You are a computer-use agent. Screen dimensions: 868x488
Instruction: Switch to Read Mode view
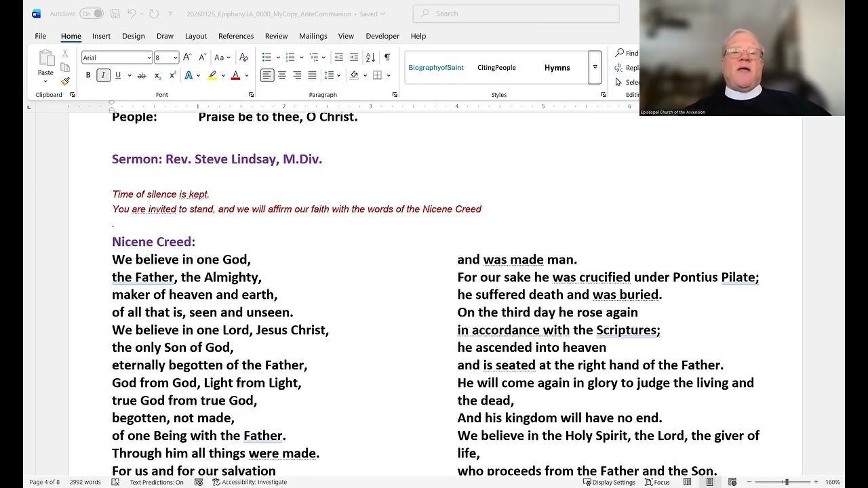click(688, 482)
